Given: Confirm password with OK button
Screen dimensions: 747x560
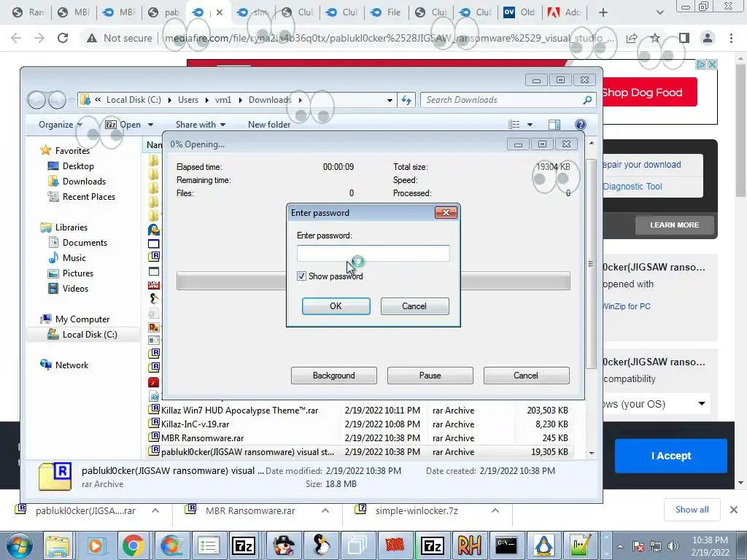Looking at the screenshot, I should [336, 306].
